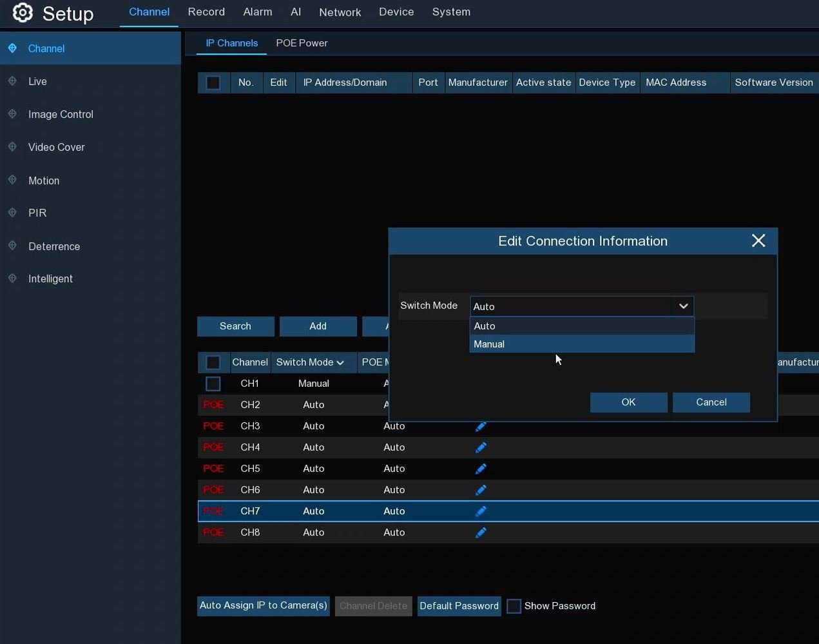Click the edit pencil for CH3
819x644 pixels.
tap(481, 426)
